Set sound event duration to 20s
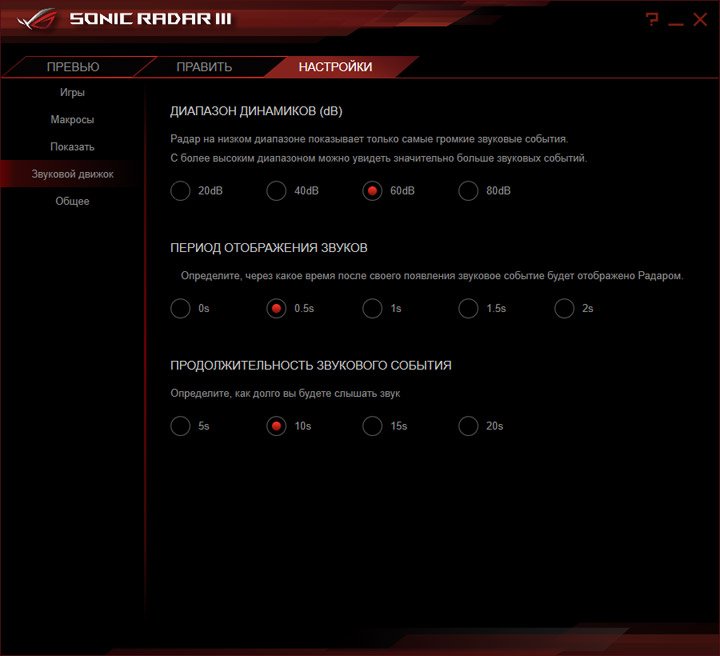 coord(468,426)
